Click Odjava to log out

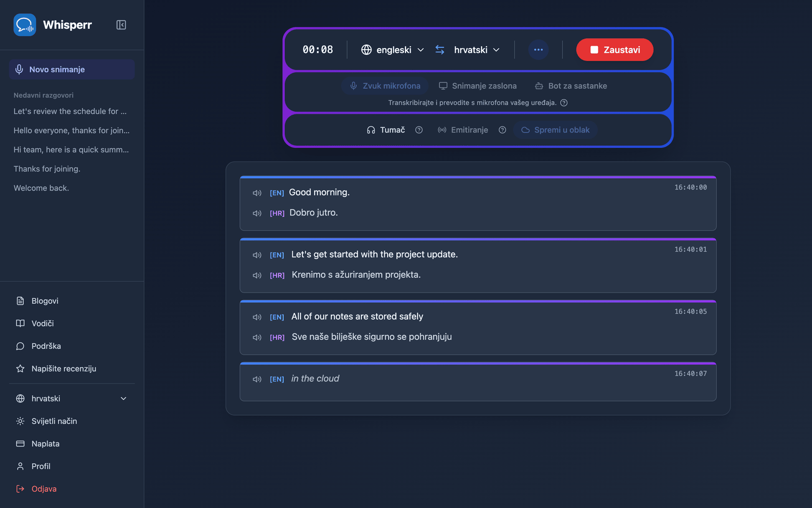click(72, 489)
